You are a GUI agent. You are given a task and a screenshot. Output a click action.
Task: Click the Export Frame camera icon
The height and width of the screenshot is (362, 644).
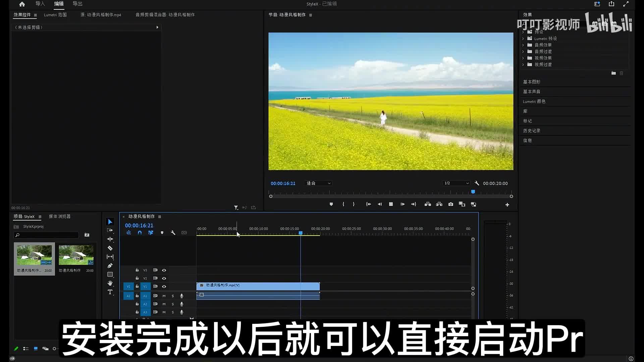[x=450, y=204]
